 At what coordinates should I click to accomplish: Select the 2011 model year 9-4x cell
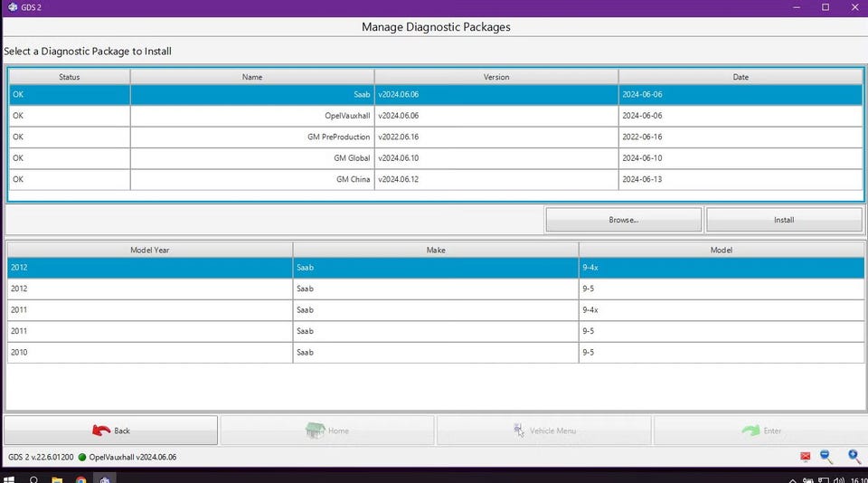tap(722, 309)
